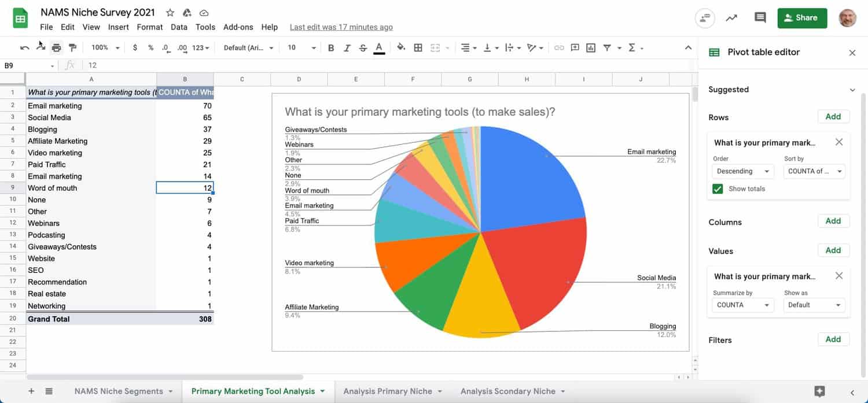Star the NAMS Niche Survey document
The height and width of the screenshot is (403, 868).
click(170, 13)
